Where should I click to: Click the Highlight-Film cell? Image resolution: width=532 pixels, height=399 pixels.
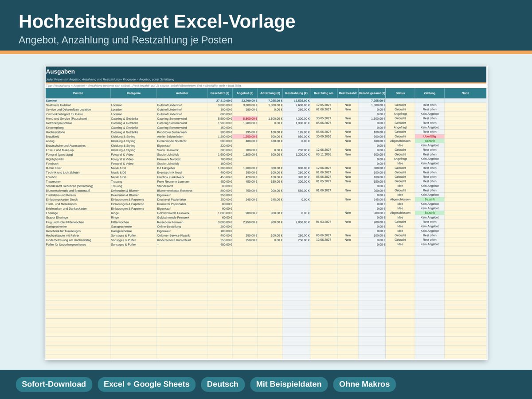[78, 159]
